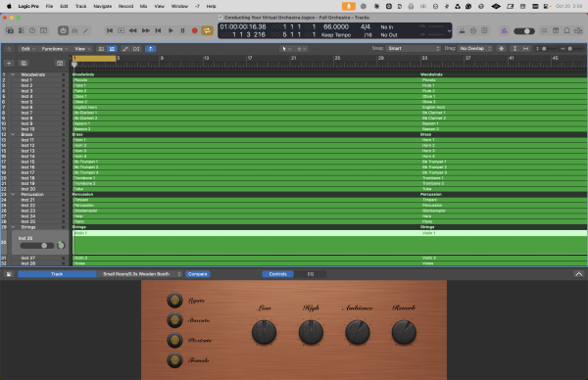Toggle the Editors pencil button
Screen dimensions: 588x380
pos(86,30)
